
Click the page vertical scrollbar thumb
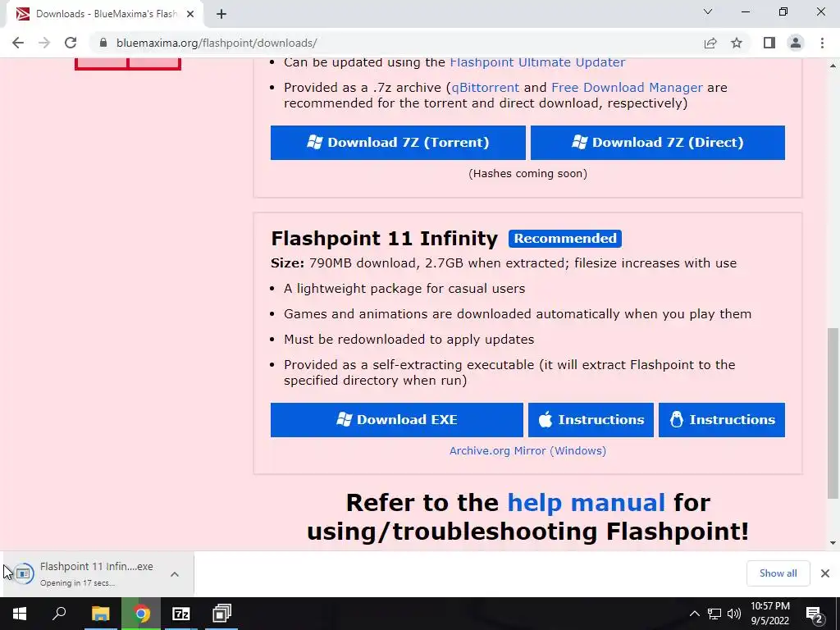tap(833, 413)
